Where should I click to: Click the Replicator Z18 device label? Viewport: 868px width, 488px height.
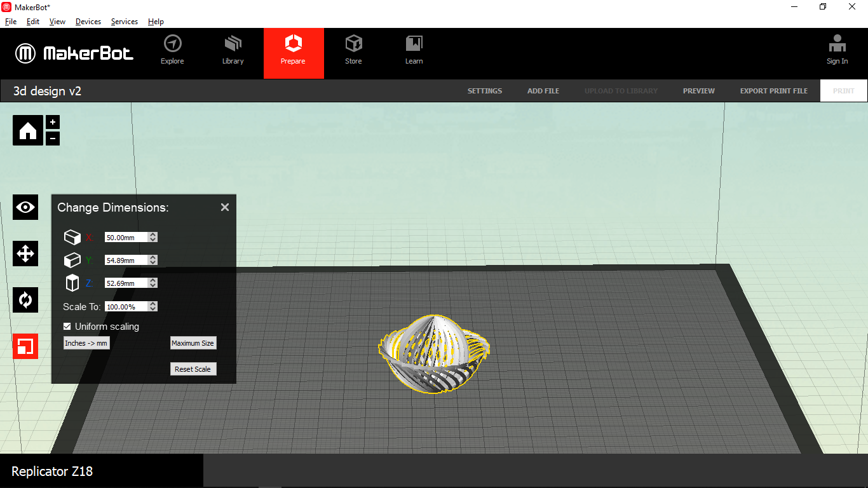click(52, 471)
